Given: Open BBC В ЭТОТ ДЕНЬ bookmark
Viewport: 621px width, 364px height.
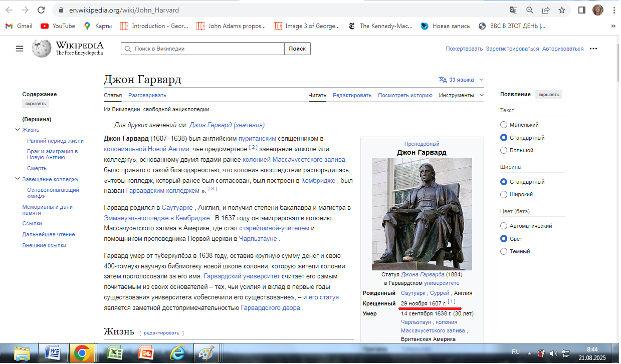Looking at the screenshot, I should [512, 26].
